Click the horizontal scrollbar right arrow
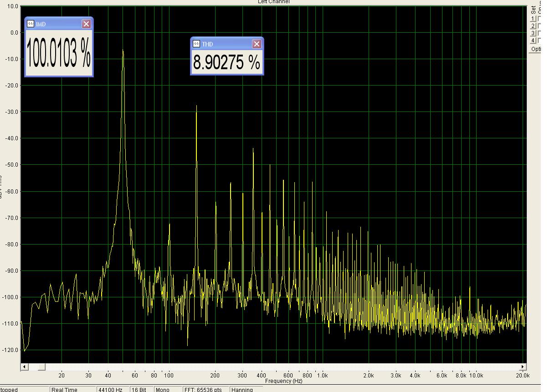 click(x=523, y=367)
